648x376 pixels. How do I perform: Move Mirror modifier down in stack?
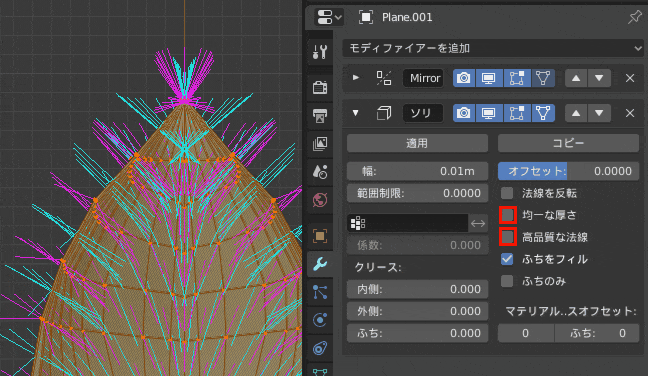pos(599,78)
